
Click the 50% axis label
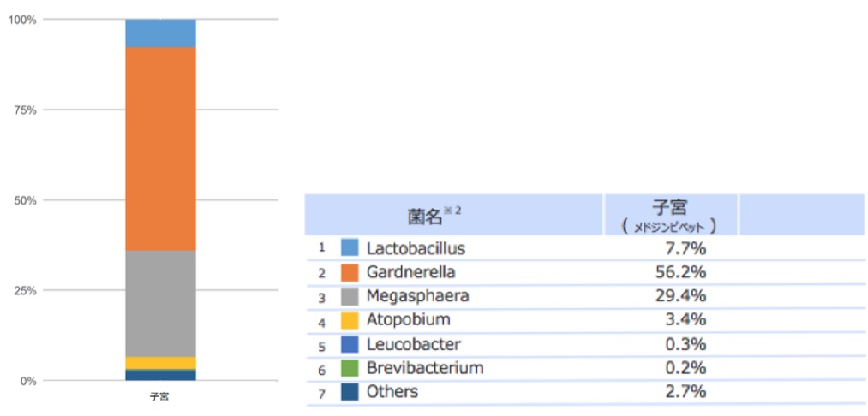(24, 200)
